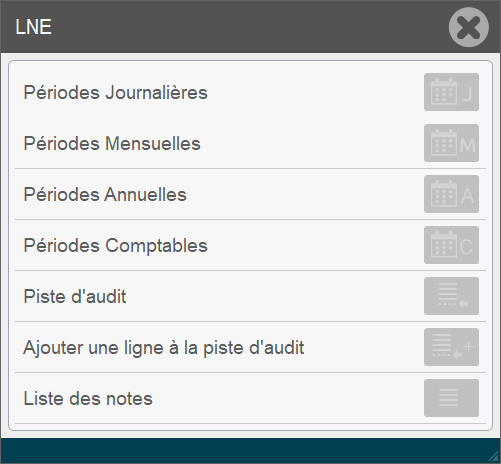Choose the Périodes Annuelles label
The height and width of the screenshot is (464, 501).
tap(105, 194)
